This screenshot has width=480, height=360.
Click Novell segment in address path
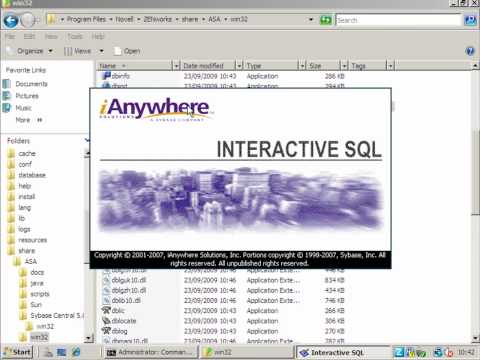(x=124, y=19)
